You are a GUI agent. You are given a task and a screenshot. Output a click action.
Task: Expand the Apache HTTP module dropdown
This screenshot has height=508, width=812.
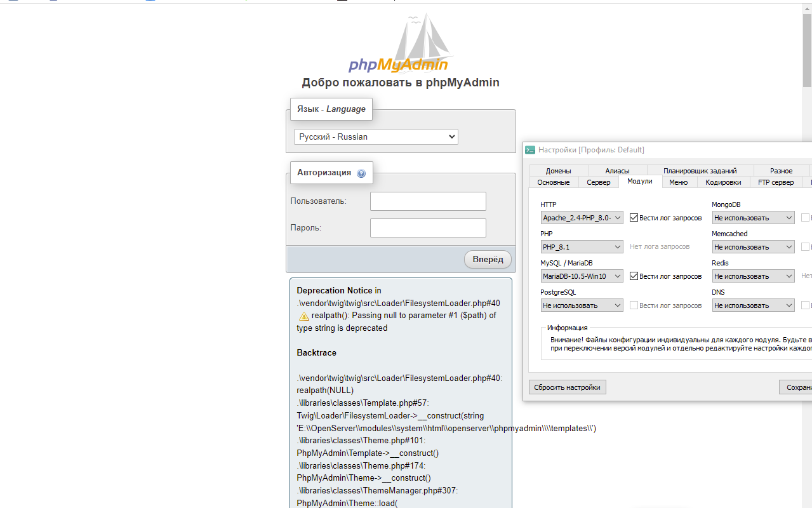[x=582, y=218]
